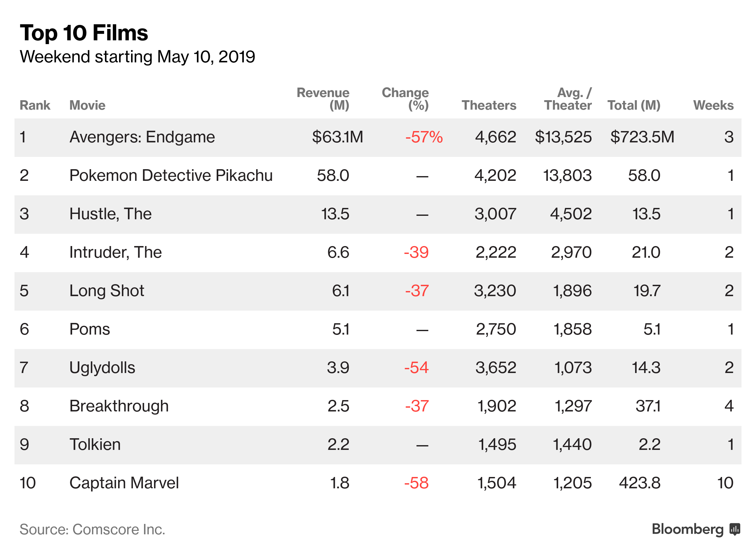Viewport: 756px width, 557px height.
Task: Click the Avg. / Theater column header
Action: (x=568, y=99)
